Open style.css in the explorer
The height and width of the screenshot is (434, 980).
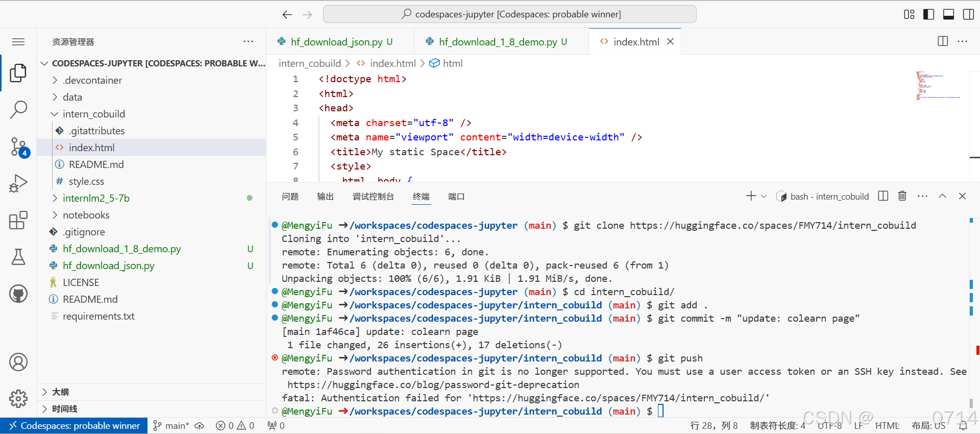(152, 181)
